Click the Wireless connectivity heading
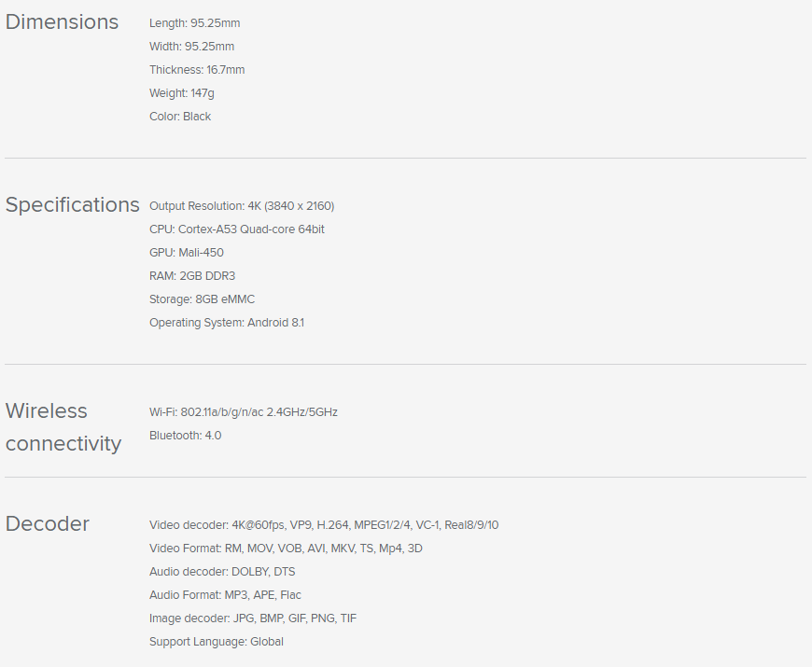 (63, 427)
